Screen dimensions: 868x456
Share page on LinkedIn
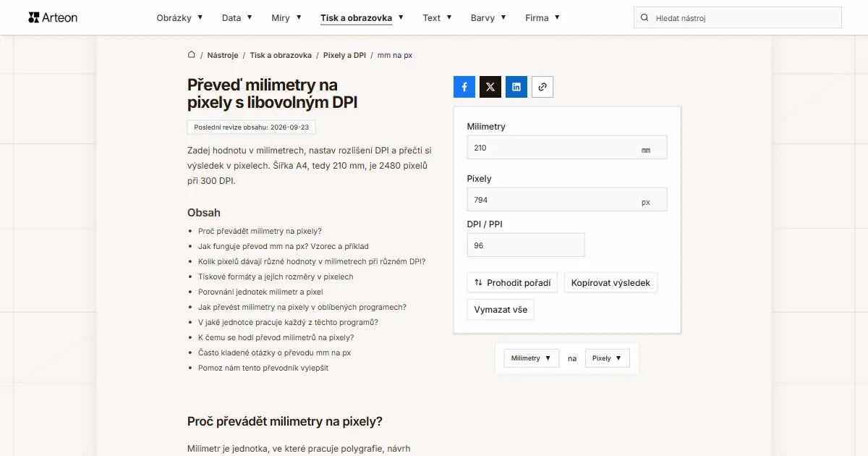[x=516, y=87]
